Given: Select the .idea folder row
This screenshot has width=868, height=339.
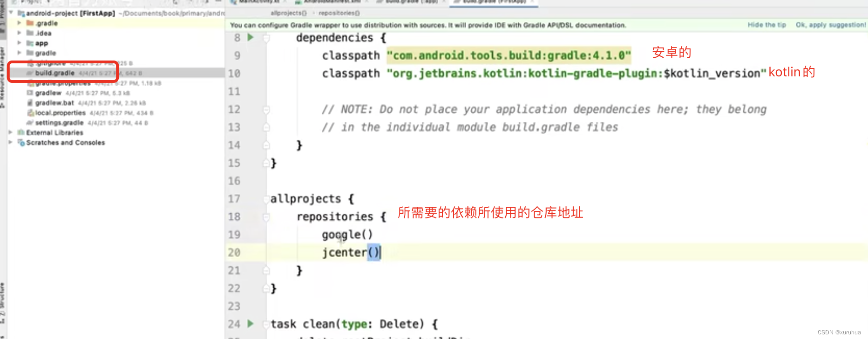Looking at the screenshot, I should coord(116,33).
